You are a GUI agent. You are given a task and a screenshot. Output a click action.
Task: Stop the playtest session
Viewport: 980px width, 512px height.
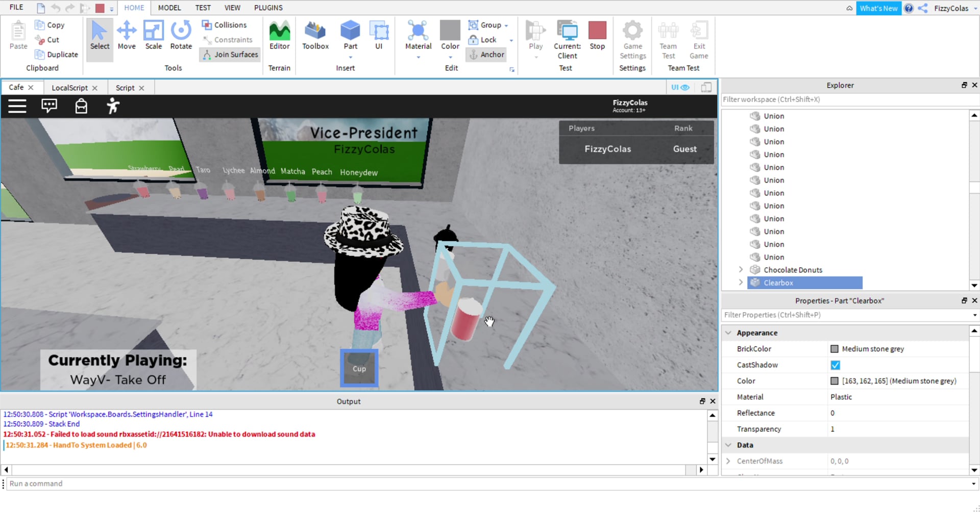[597, 35]
